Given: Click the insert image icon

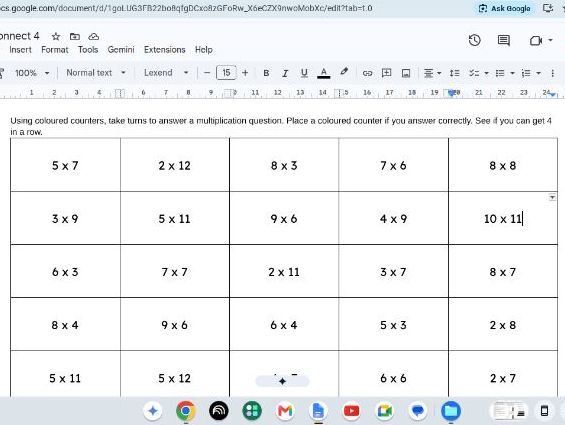Looking at the screenshot, I should click(x=406, y=73).
